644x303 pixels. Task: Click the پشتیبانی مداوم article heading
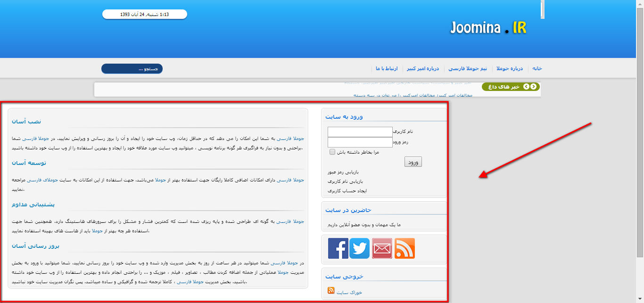point(33,205)
